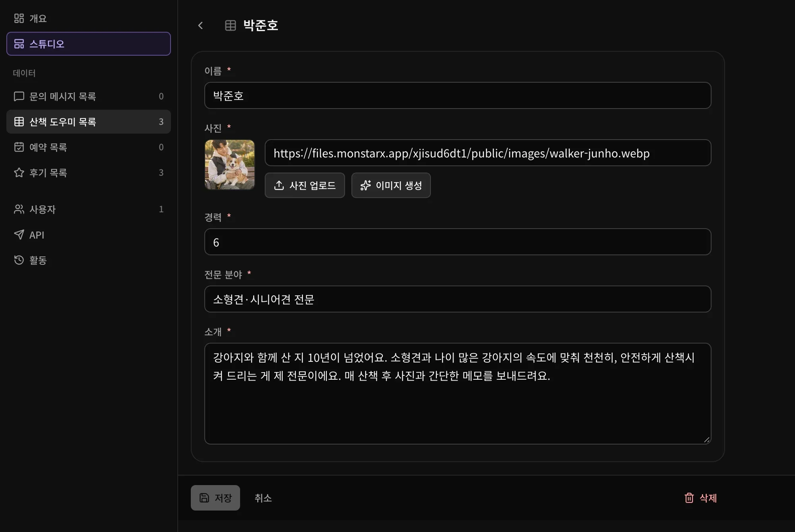This screenshot has width=795, height=532.
Task: Click the 개요 dashboard icon
Action: [19, 18]
